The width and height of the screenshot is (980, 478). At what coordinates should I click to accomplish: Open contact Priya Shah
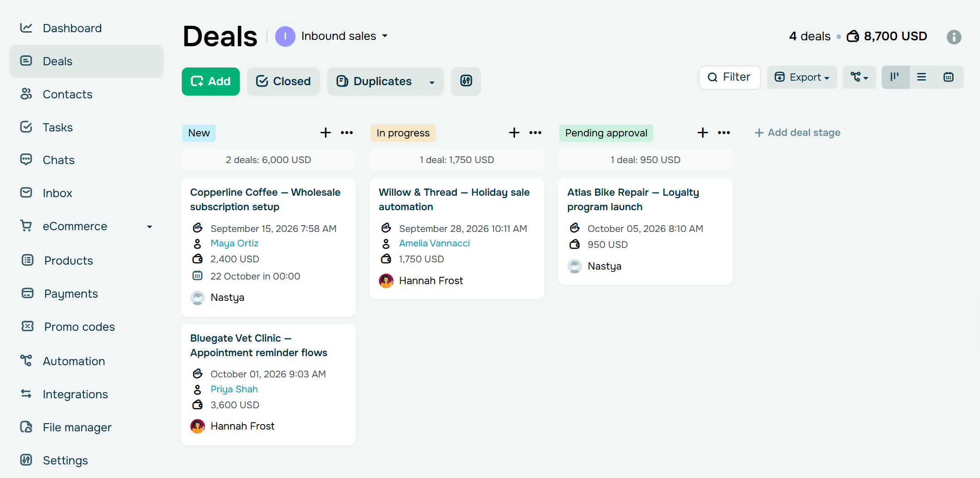pos(234,389)
